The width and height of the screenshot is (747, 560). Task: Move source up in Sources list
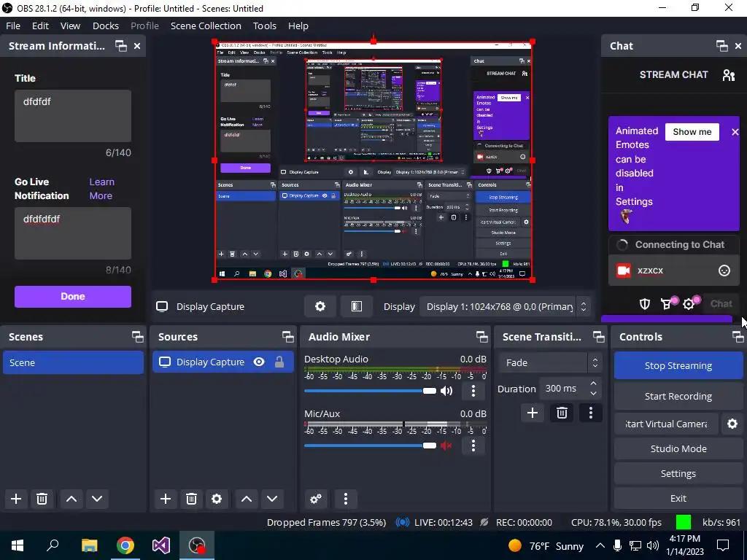click(247, 499)
